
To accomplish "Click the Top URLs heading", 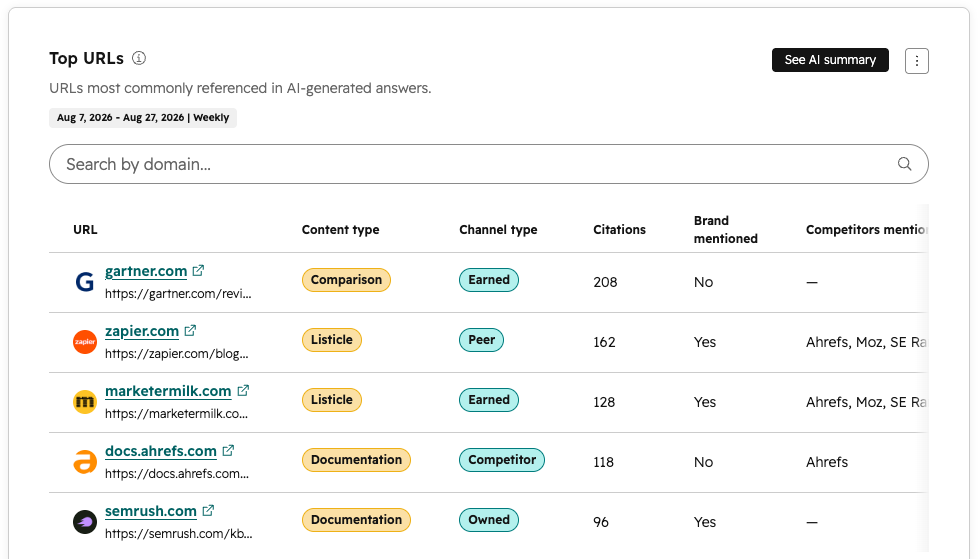I will tap(87, 58).
